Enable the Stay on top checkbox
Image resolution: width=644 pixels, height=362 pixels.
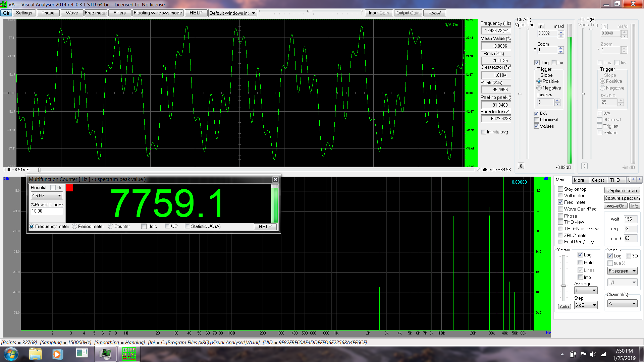[x=560, y=189]
